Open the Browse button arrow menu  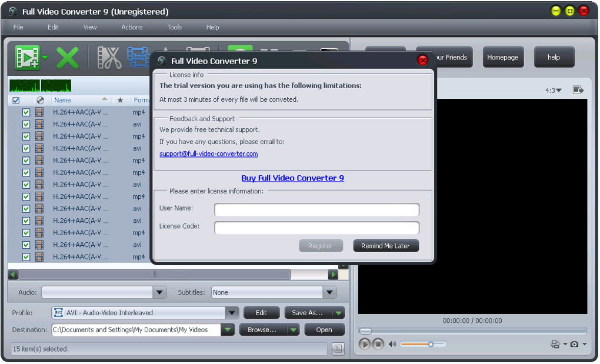click(x=294, y=329)
